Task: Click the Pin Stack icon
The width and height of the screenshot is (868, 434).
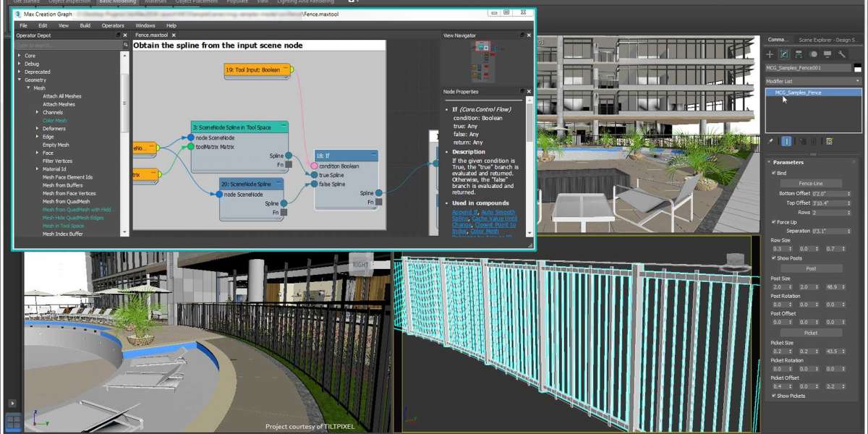Action: [770, 142]
